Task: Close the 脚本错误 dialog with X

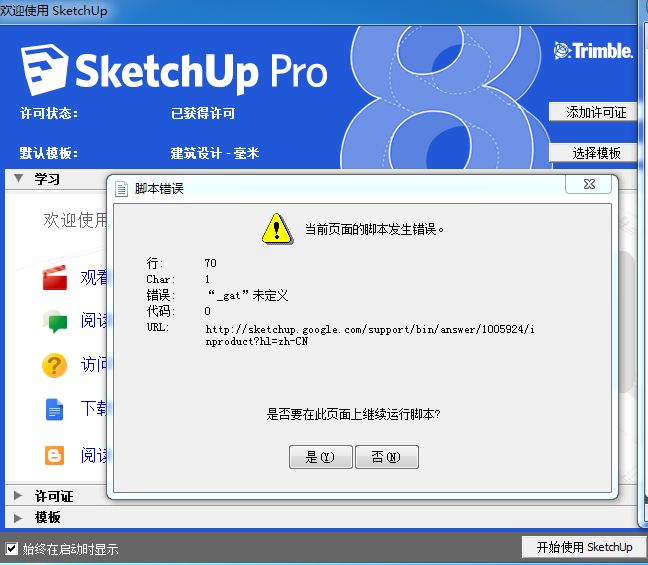Action: (x=589, y=184)
